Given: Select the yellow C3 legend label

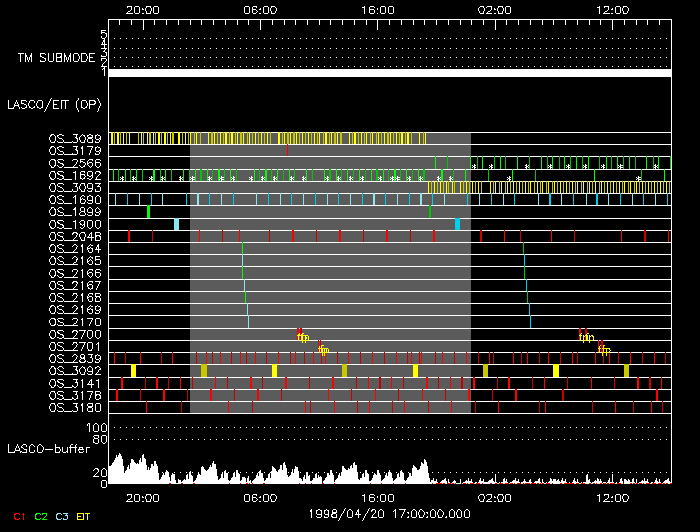Looking at the screenshot, I should point(63,516).
